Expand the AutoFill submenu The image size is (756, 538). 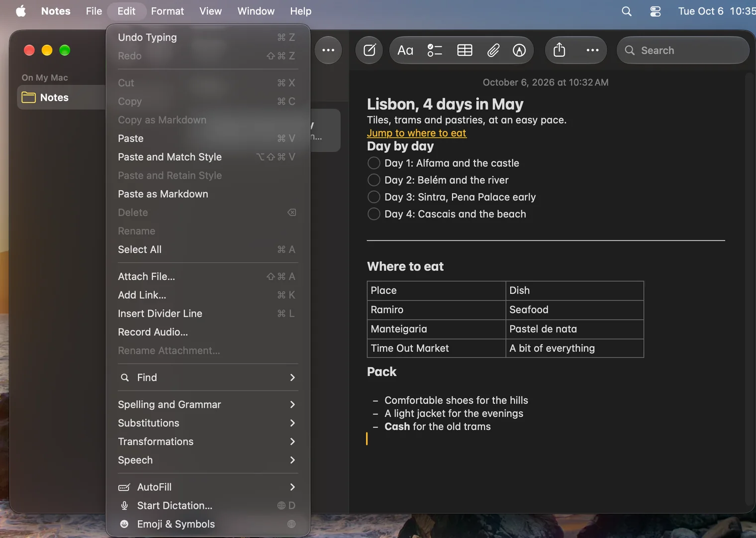(208, 487)
